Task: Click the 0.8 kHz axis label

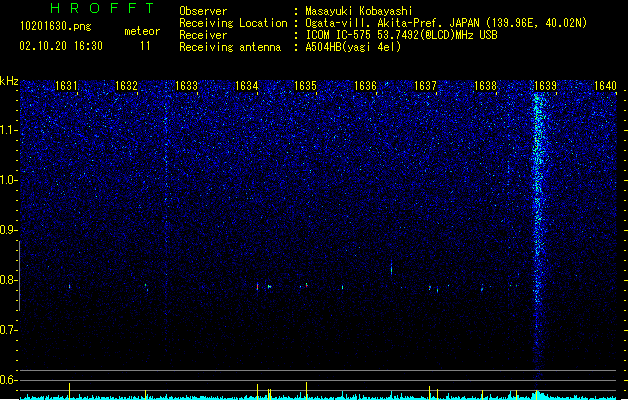Action: tap(8, 280)
